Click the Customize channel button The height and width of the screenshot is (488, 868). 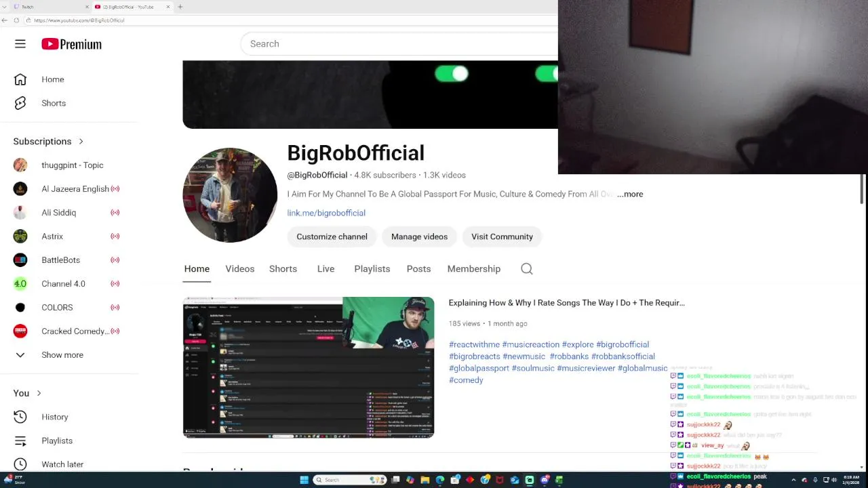[332, 237]
